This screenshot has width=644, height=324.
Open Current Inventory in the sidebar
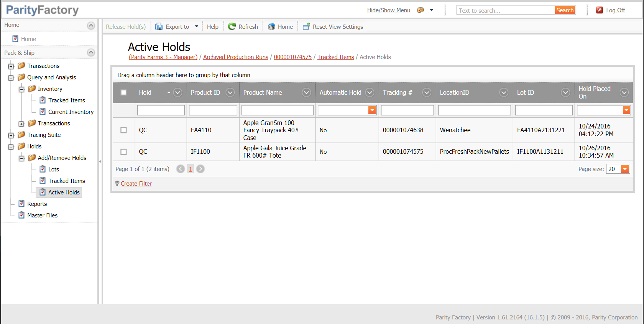click(x=71, y=112)
